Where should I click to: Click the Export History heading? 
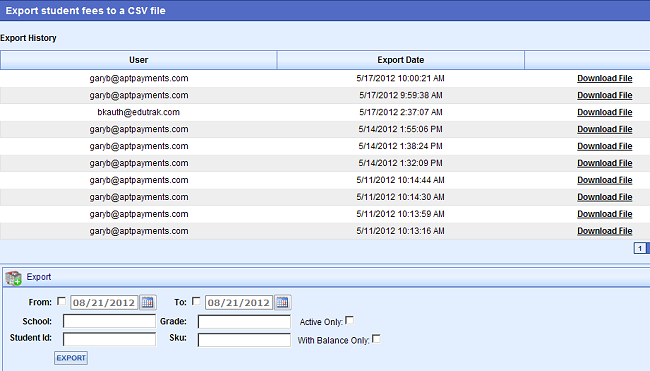(x=28, y=38)
